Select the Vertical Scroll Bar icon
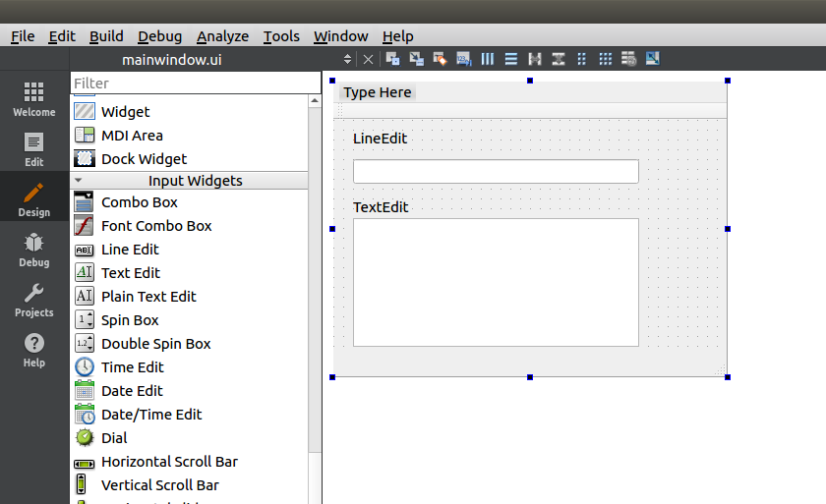This screenshot has width=826, height=504. (81, 484)
